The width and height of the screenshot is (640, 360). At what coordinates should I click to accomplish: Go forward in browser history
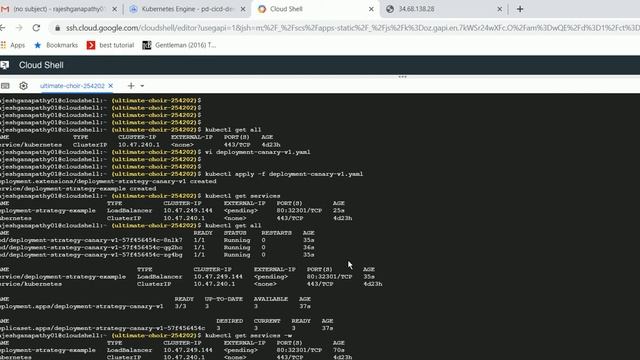tap(19, 28)
